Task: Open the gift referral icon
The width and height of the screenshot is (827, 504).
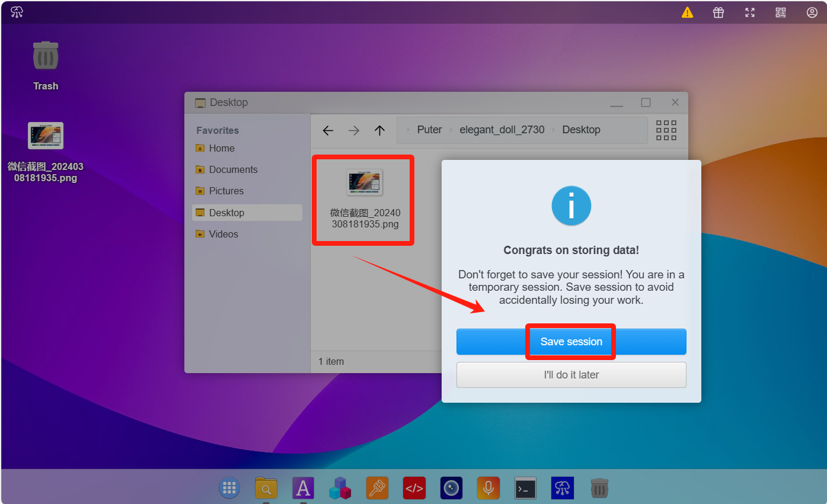Action: point(719,12)
